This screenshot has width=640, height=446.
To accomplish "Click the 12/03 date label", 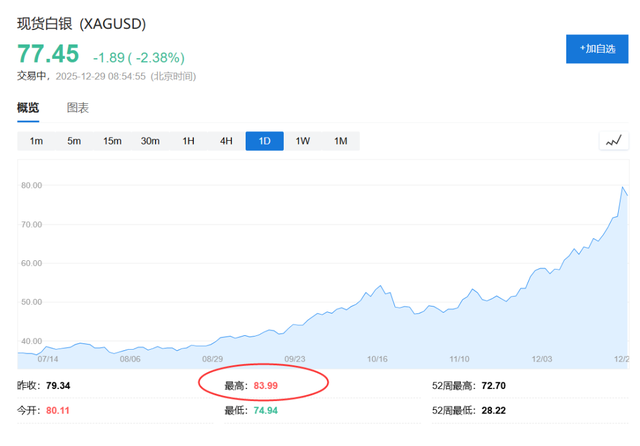I will pyautogui.click(x=542, y=359).
